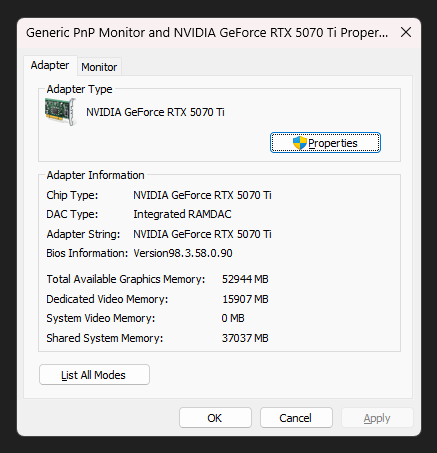Click the graphics adapter card icon
The image size is (437, 453).
tap(61, 112)
